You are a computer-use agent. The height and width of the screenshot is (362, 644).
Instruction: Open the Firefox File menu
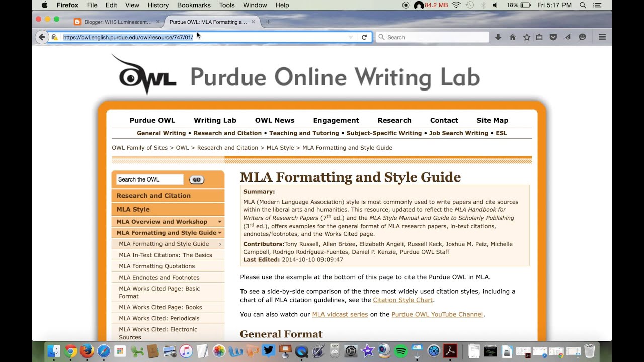coord(92,5)
